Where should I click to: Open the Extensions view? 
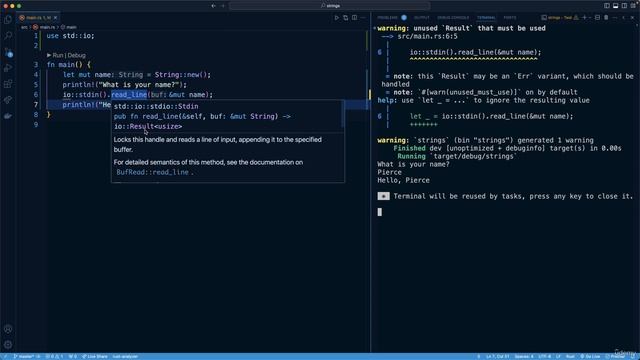[x=8, y=84]
